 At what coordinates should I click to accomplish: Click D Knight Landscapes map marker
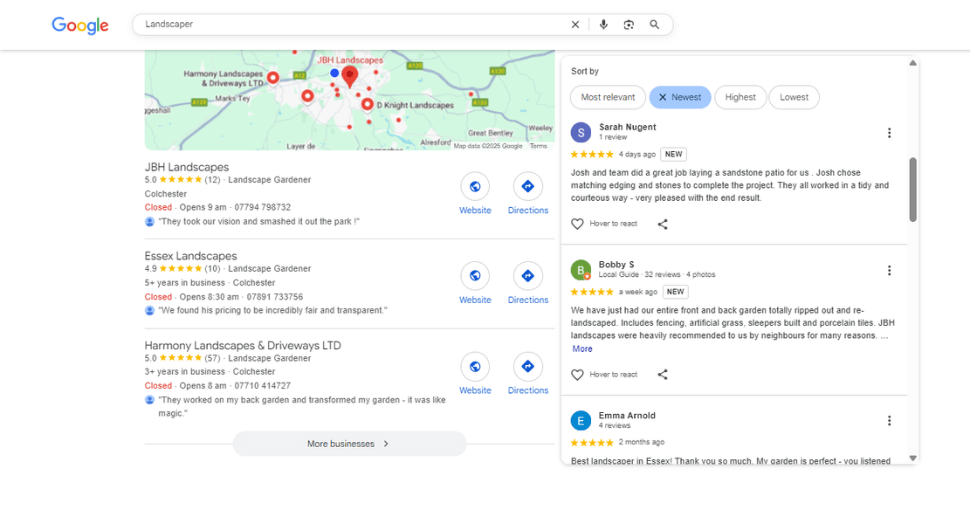(x=367, y=105)
